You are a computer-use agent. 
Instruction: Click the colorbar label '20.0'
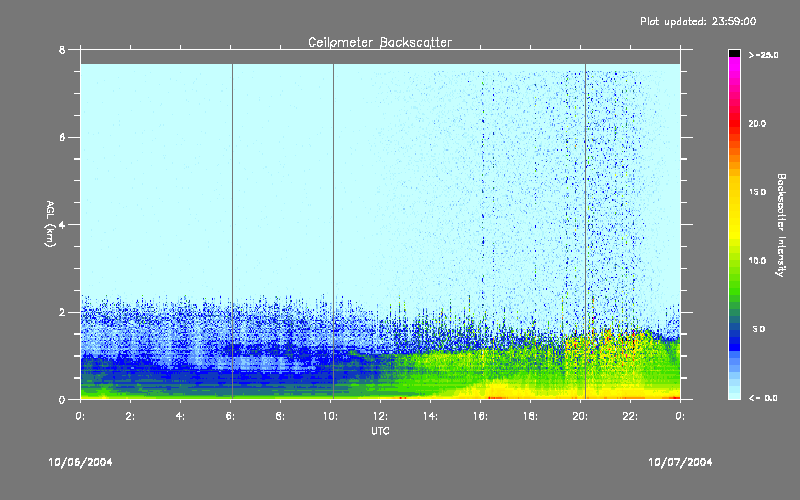[x=757, y=124]
